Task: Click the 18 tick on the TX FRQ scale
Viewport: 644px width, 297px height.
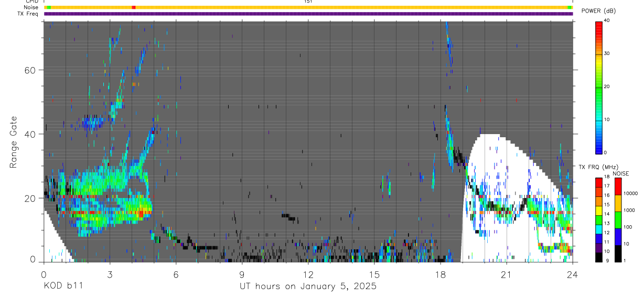Action: tap(607, 177)
